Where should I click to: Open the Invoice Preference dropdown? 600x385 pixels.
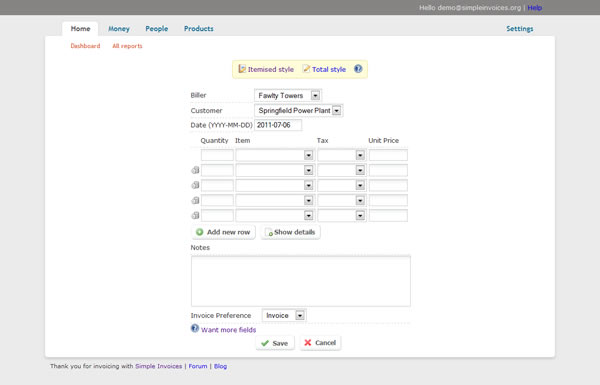click(x=284, y=315)
